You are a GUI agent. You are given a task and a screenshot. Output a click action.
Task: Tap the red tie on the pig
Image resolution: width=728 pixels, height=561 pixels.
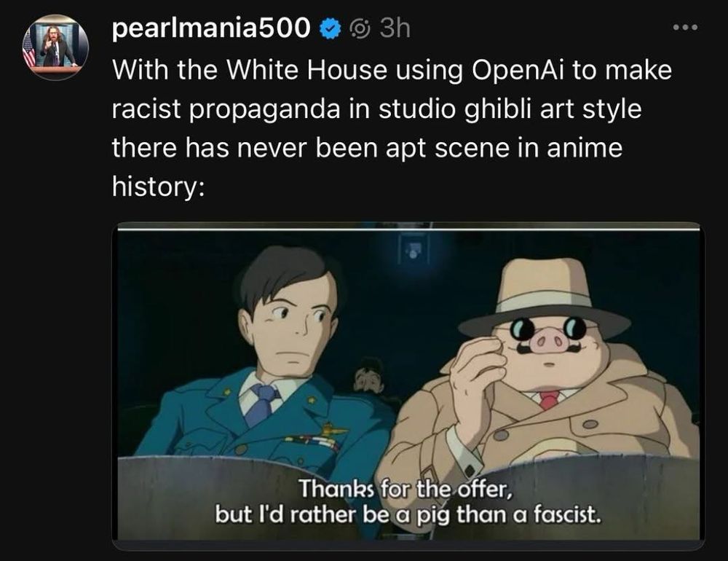pos(549,400)
